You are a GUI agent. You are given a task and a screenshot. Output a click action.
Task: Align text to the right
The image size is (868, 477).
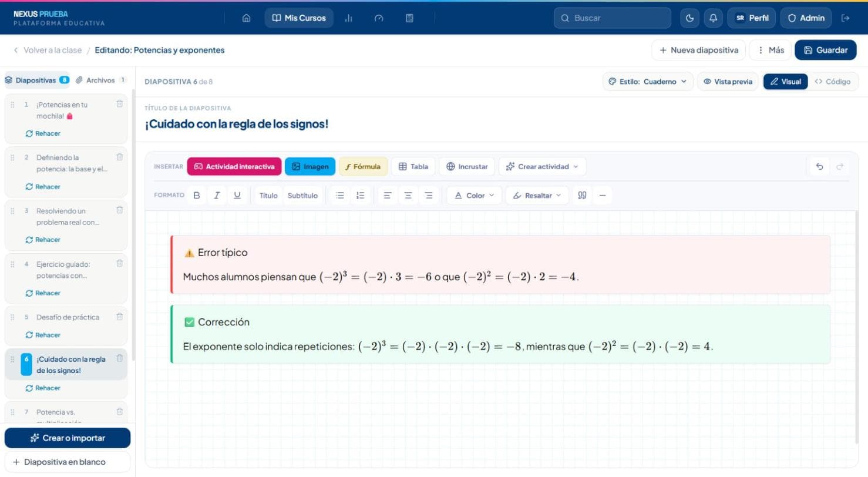(429, 196)
